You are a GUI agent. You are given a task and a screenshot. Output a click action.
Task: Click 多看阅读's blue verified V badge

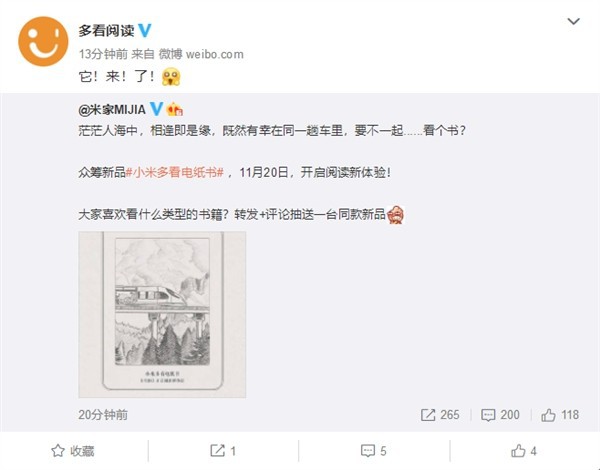(145, 30)
